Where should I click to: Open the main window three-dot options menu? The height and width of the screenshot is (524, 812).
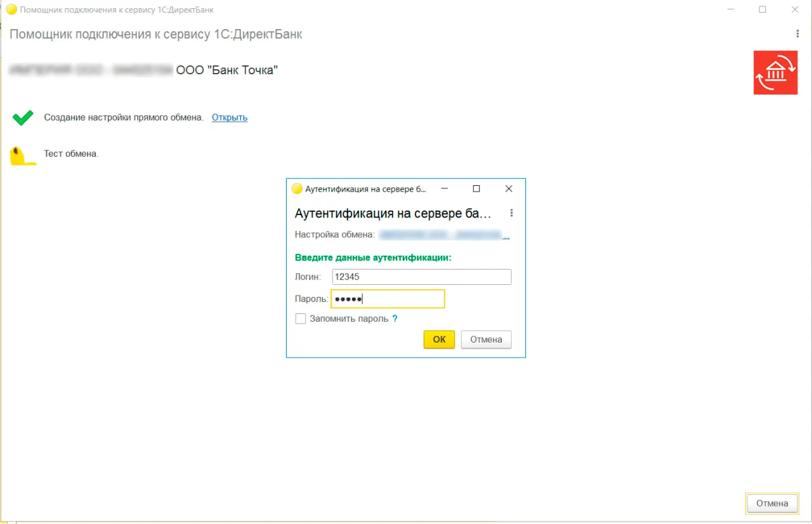tap(797, 34)
